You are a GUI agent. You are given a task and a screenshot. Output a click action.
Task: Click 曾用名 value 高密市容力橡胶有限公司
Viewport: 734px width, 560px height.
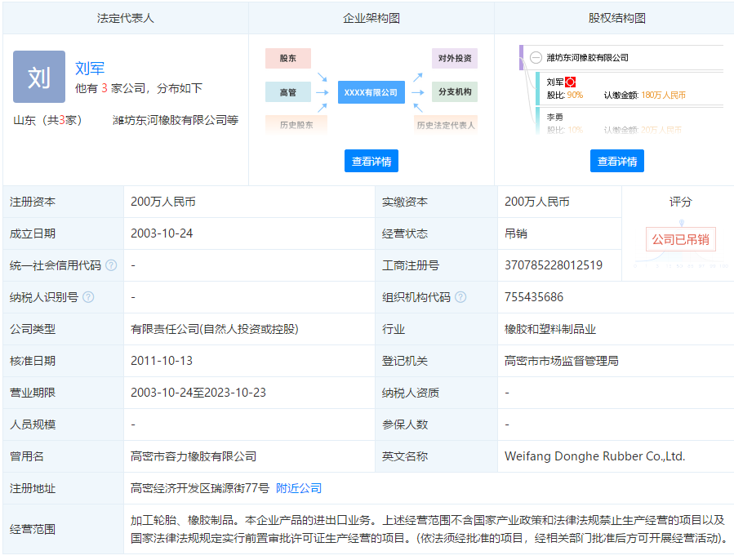[x=194, y=456]
